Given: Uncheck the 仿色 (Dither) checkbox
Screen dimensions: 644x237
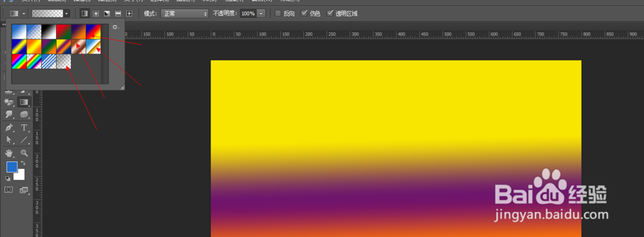Looking at the screenshot, I should (x=304, y=14).
